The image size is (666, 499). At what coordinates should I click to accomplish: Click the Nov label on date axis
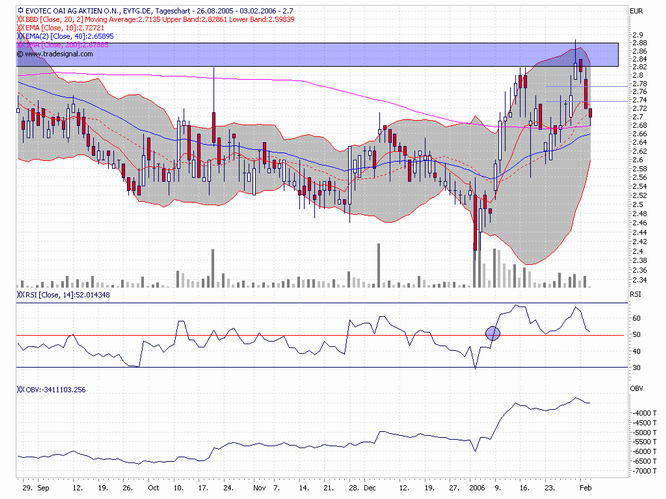click(x=259, y=488)
